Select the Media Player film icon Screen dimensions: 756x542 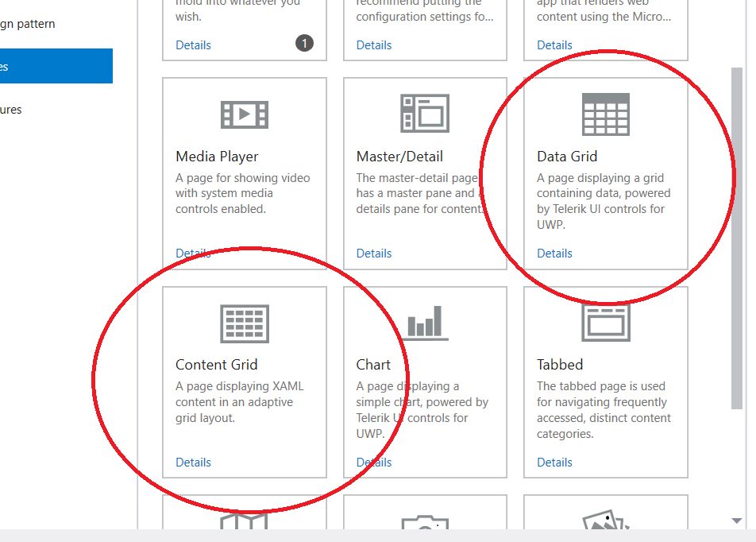(x=245, y=114)
